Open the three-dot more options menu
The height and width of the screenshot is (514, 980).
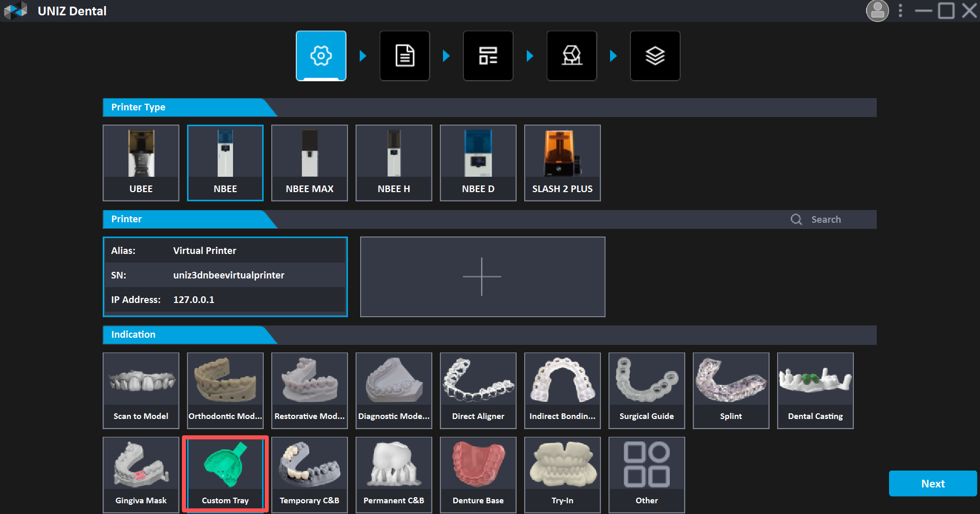[900, 11]
